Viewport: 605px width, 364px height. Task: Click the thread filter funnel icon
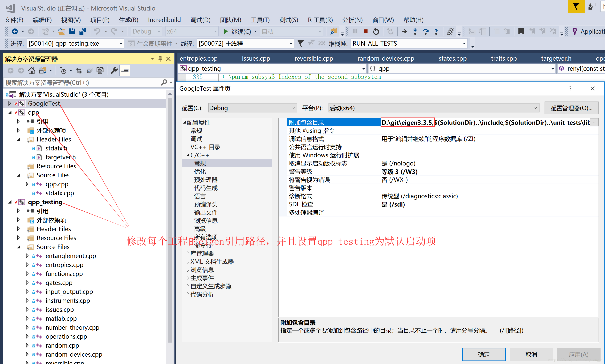tap(300, 43)
